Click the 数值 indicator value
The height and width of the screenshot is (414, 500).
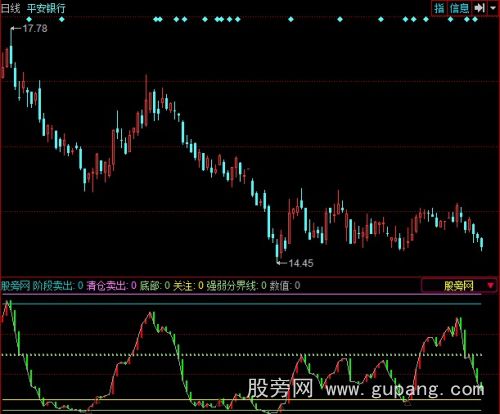point(285,286)
